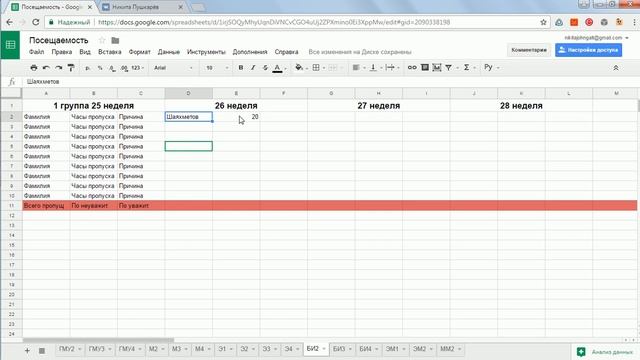The image size is (640, 360).
Task: Redo the last undone action
Action: (x=59, y=68)
